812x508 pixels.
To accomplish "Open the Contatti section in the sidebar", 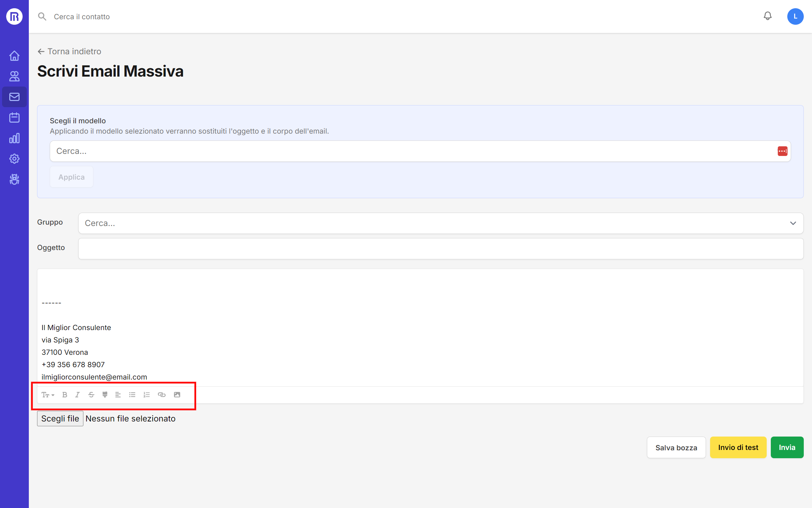I will coord(14,76).
